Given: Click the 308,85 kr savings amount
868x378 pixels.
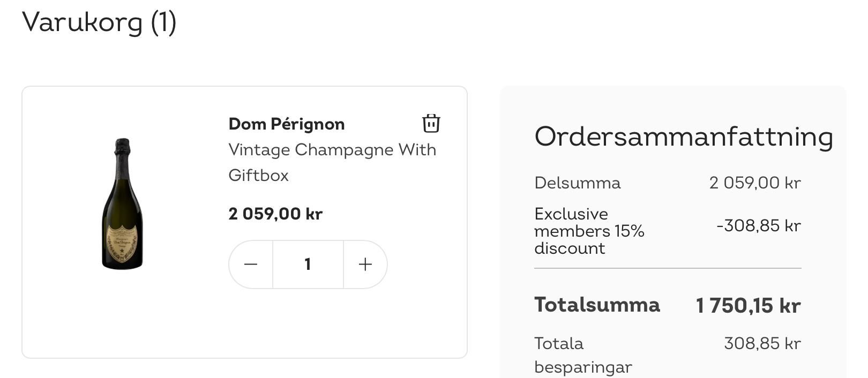Looking at the screenshot, I should coord(762,344).
